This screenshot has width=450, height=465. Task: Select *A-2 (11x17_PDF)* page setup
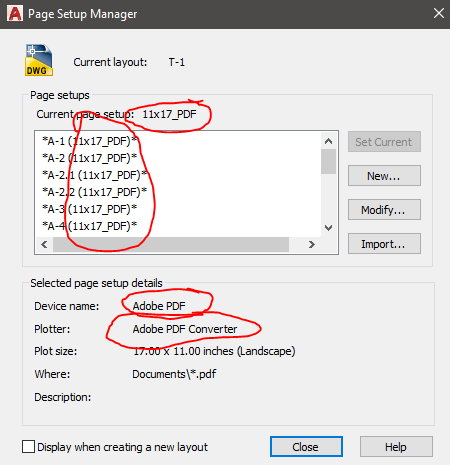(x=90, y=158)
